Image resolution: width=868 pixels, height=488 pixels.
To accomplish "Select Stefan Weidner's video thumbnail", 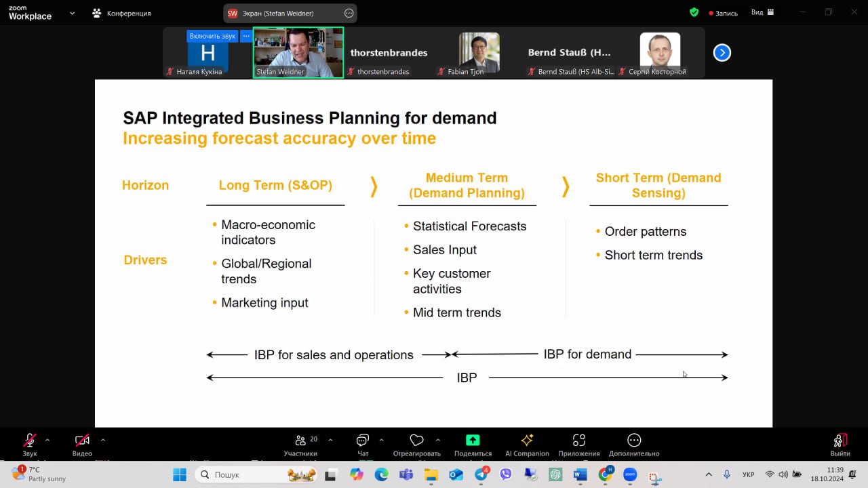I will tap(298, 53).
